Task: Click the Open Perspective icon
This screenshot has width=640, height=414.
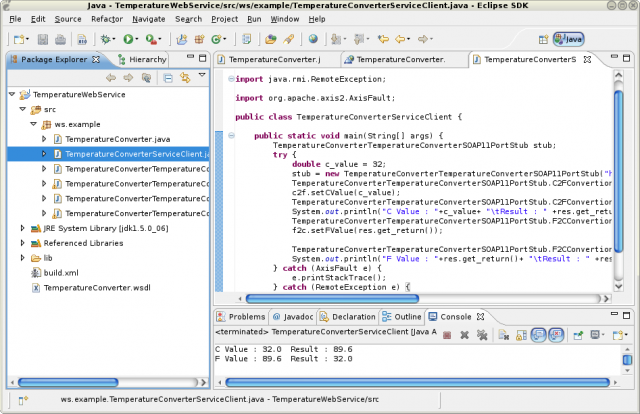Action: 543,39
